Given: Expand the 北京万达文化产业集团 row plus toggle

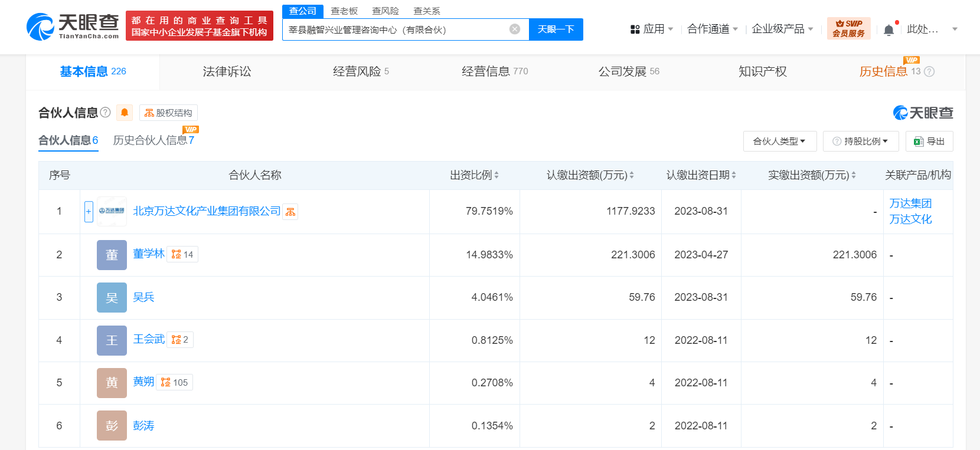Looking at the screenshot, I should [x=89, y=212].
